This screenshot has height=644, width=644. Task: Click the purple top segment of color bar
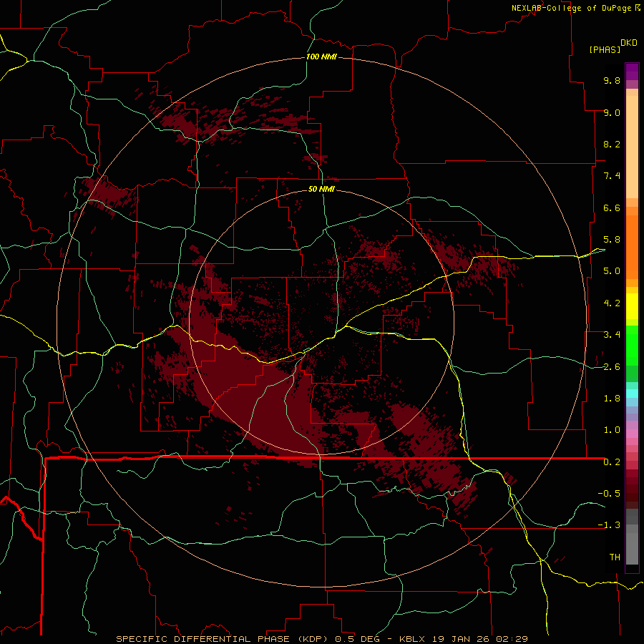(632, 72)
